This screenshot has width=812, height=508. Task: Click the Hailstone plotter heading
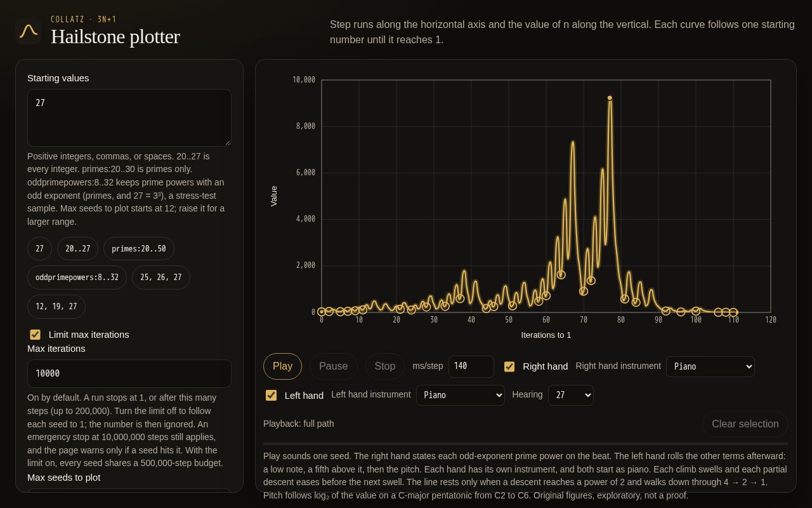[115, 37]
